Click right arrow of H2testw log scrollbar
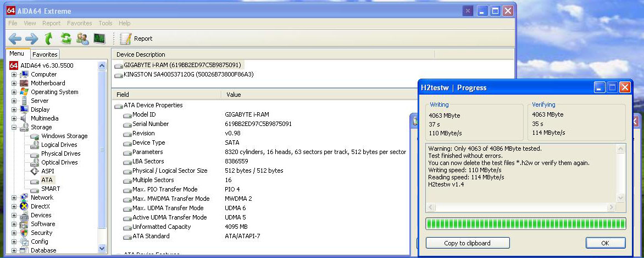The image size is (644, 258). coord(611,207)
